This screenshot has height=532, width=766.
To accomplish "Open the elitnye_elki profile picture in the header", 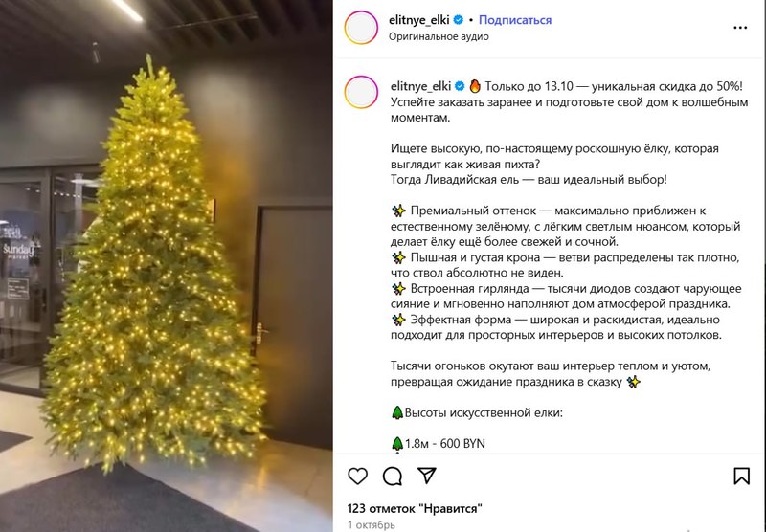I will click(x=361, y=28).
